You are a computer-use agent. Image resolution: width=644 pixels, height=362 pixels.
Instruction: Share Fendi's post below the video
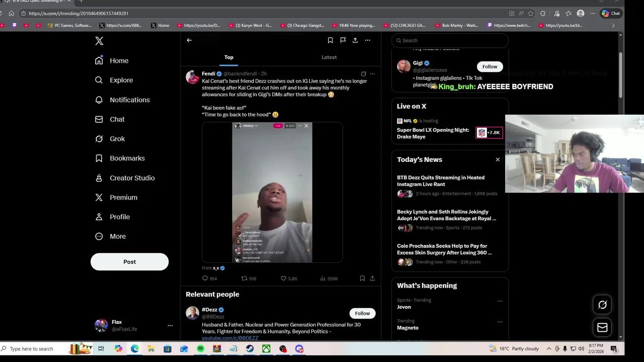tap(372, 279)
